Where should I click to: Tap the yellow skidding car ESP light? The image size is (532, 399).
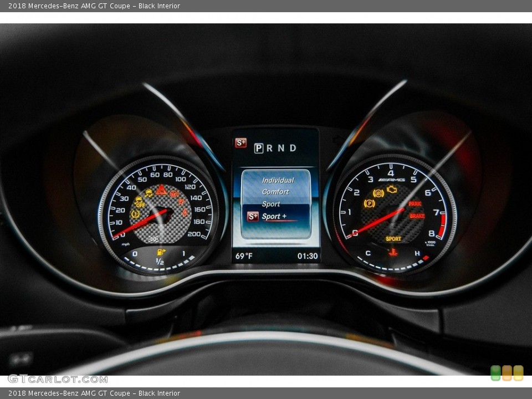pos(149,193)
